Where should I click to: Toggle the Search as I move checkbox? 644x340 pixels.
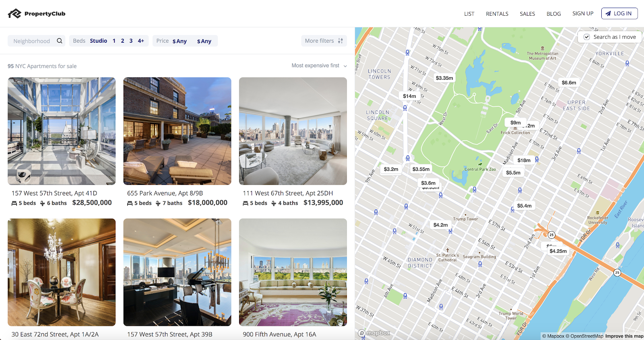pyautogui.click(x=587, y=37)
